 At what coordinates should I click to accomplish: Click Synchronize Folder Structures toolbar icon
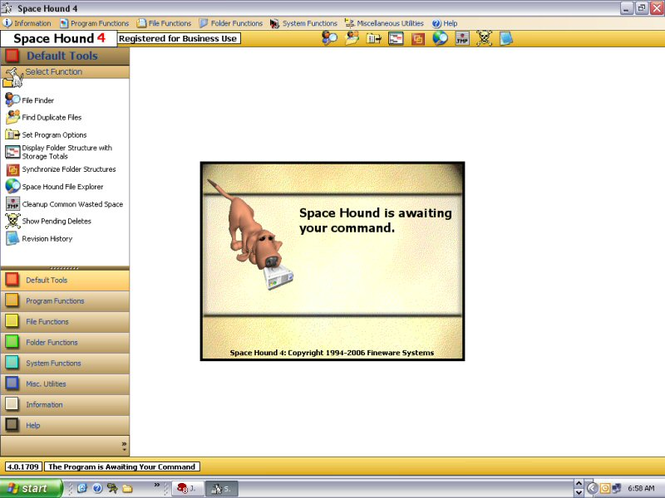pos(418,39)
